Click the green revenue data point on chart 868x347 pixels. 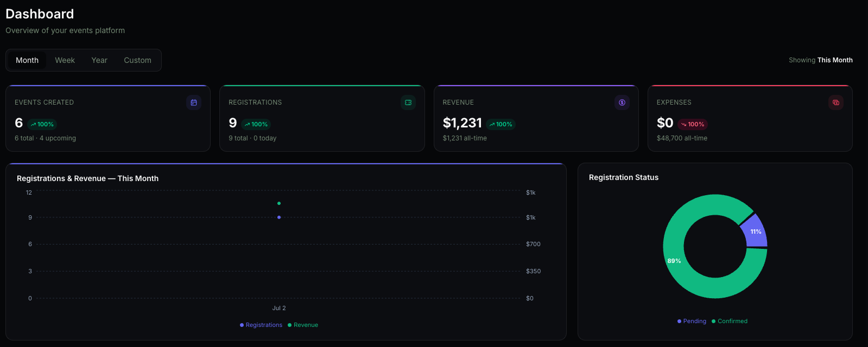point(279,203)
